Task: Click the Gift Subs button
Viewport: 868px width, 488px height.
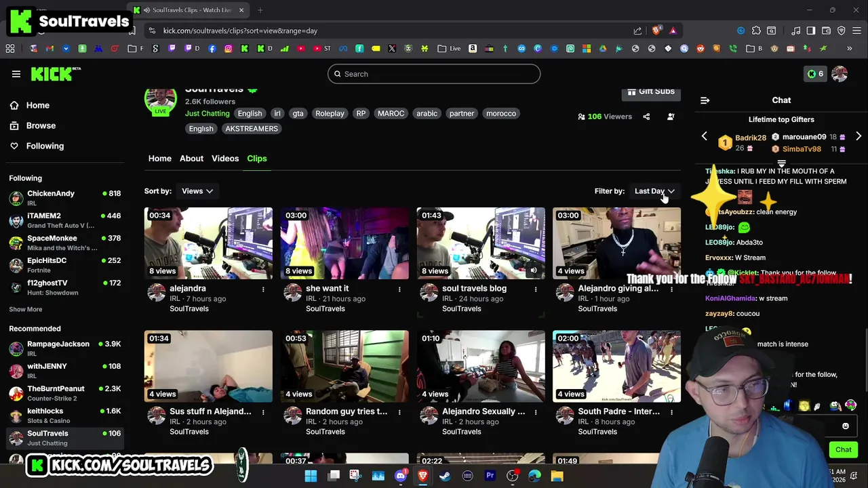Action: pos(651,91)
